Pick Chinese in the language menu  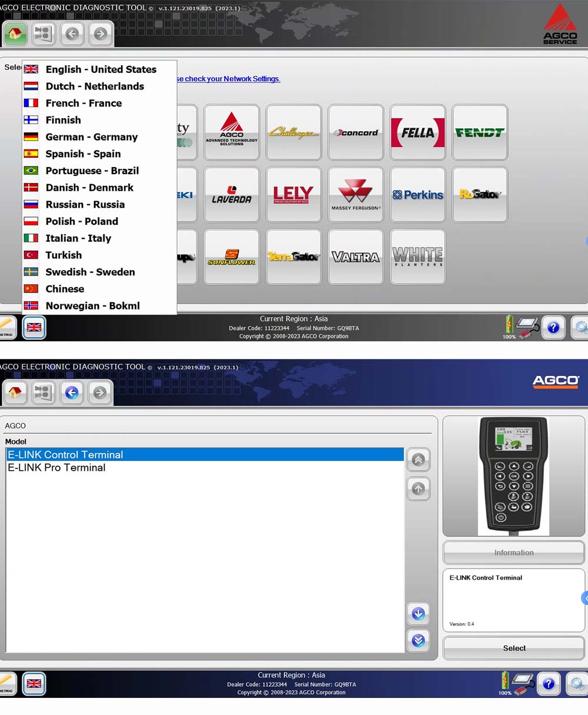(x=65, y=289)
